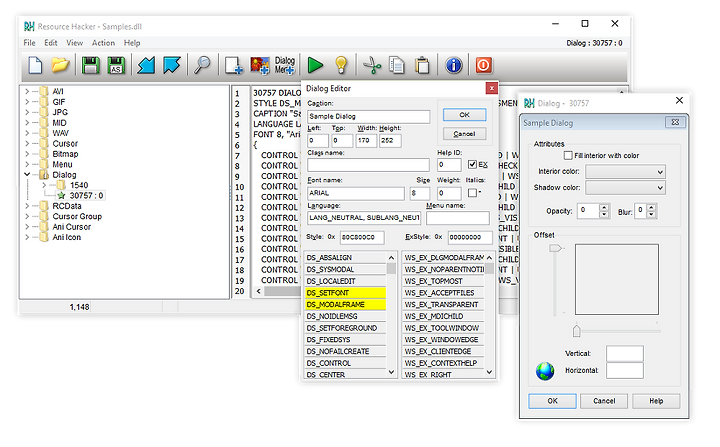Click the vertical Offset slider handle
The image size is (720, 447).
click(555, 248)
